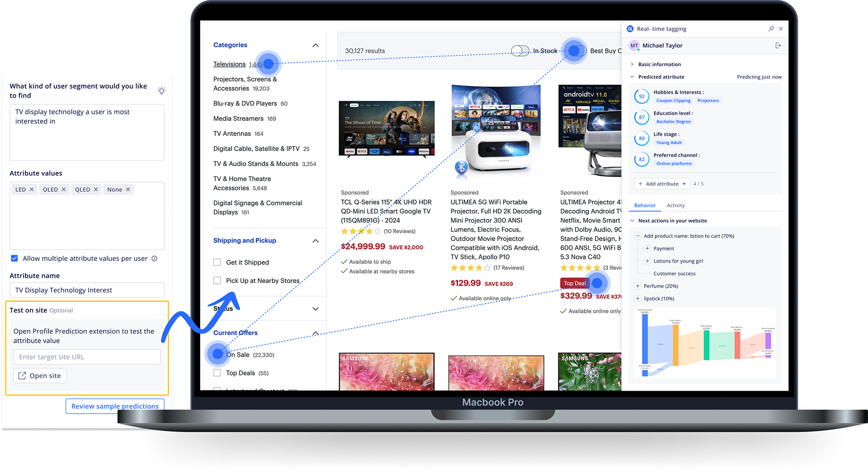This screenshot has height=473, width=868.
Task: Open the Add attribute dropdown
Action: click(662, 184)
